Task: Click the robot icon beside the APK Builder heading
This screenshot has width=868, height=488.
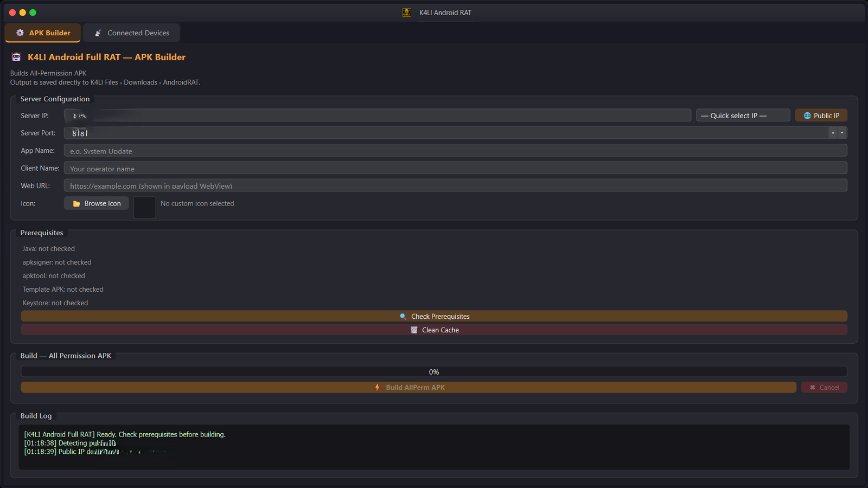Action: [x=16, y=57]
